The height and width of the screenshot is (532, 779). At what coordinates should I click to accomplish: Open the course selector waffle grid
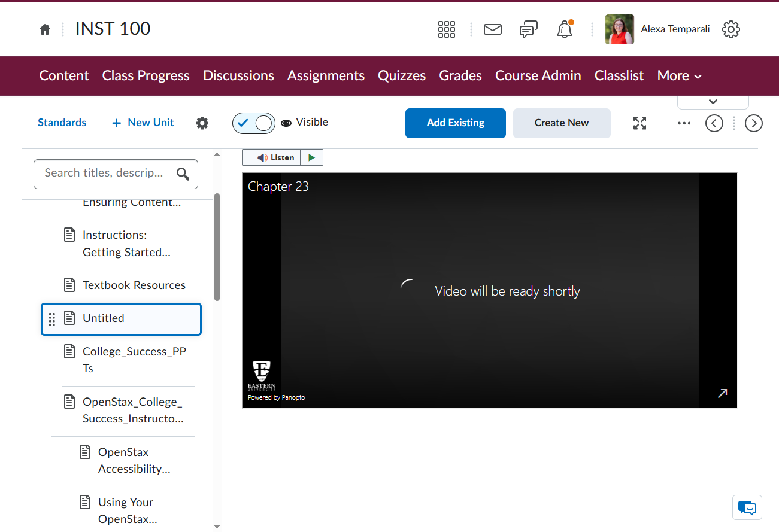coord(447,29)
